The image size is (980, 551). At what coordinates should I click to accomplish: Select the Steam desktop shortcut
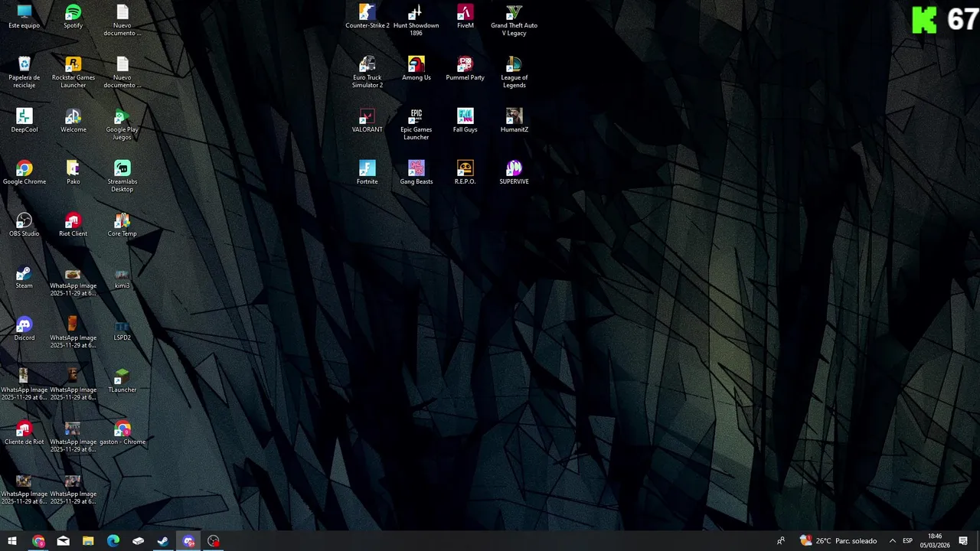(x=24, y=277)
